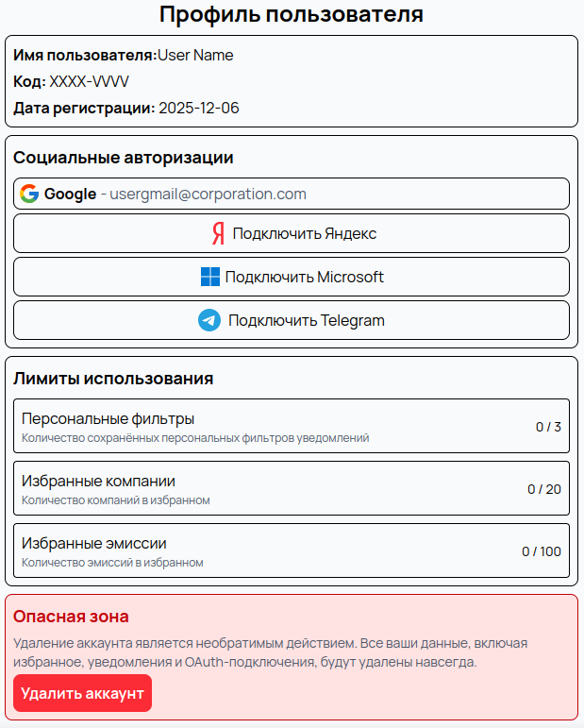This screenshot has height=728, width=584.
Task: Connect Yandex account button
Action: [x=292, y=233]
